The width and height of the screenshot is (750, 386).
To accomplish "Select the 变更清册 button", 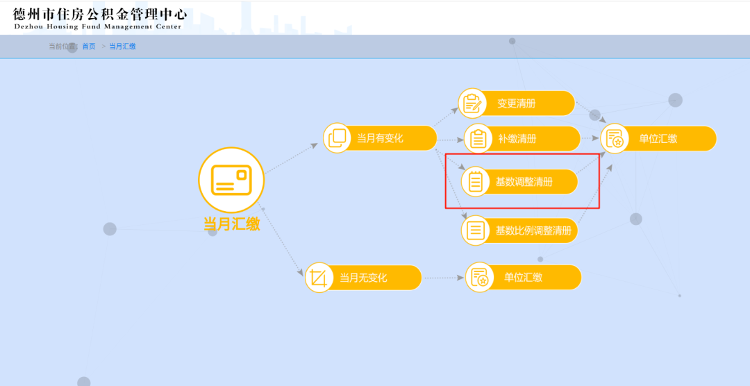I will coord(517,103).
